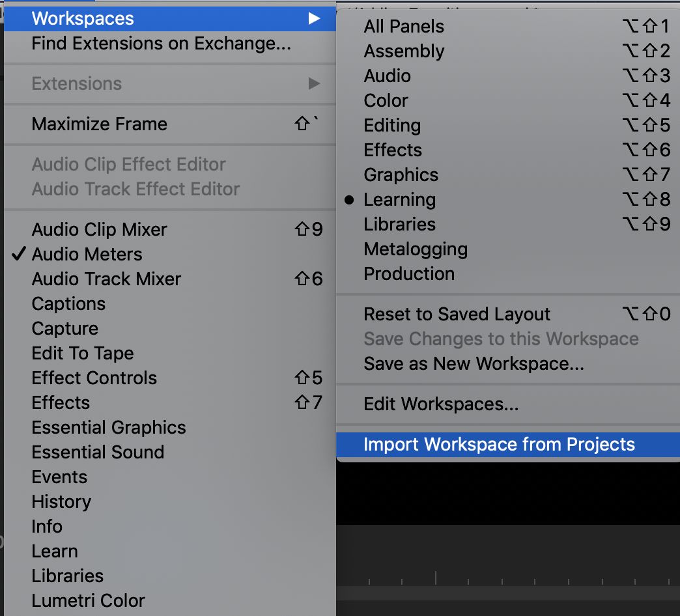Open the Lumetri Color panel

[88, 600]
